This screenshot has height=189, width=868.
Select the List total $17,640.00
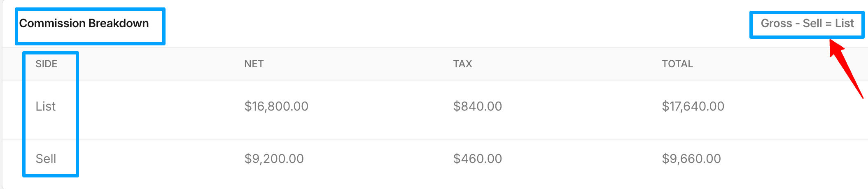tap(693, 106)
